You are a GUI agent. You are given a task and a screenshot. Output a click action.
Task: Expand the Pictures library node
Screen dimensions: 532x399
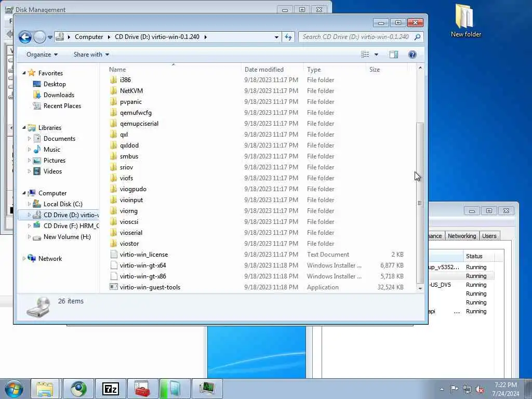point(29,161)
